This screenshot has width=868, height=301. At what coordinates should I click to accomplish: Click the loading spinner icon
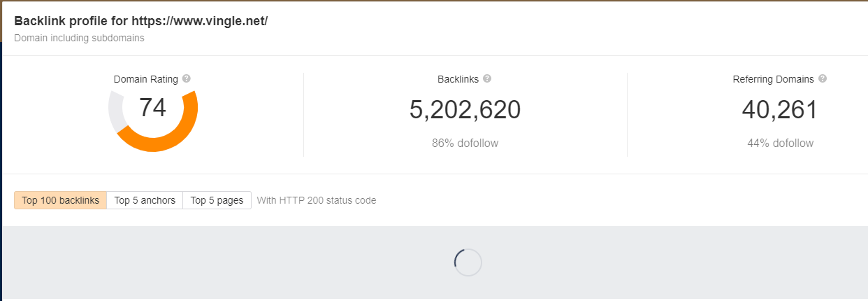click(468, 262)
